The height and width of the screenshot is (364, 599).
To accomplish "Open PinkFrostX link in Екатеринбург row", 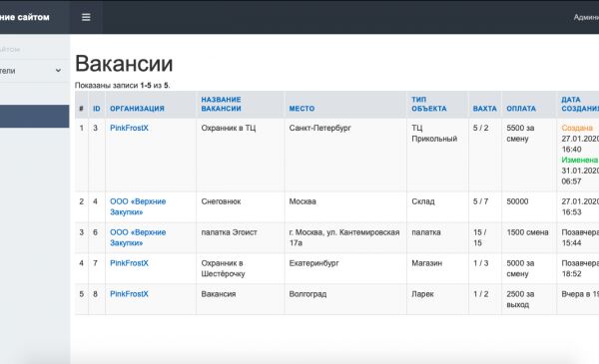I will click(x=129, y=263).
